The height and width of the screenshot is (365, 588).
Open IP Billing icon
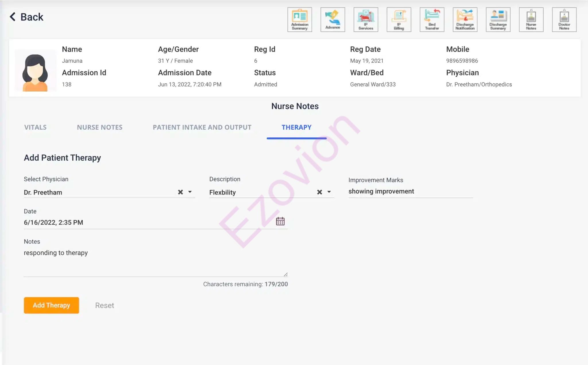click(399, 20)
